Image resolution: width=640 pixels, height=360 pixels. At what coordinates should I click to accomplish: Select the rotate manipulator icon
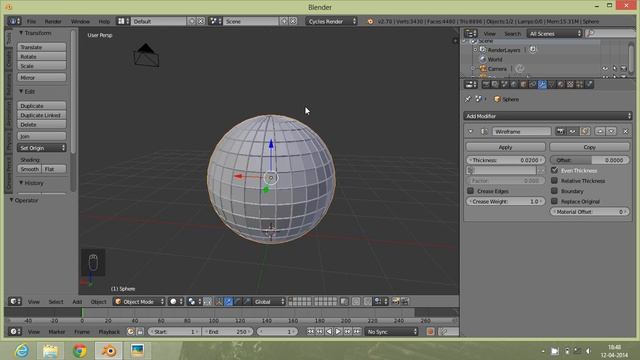(x=238, y=302)
